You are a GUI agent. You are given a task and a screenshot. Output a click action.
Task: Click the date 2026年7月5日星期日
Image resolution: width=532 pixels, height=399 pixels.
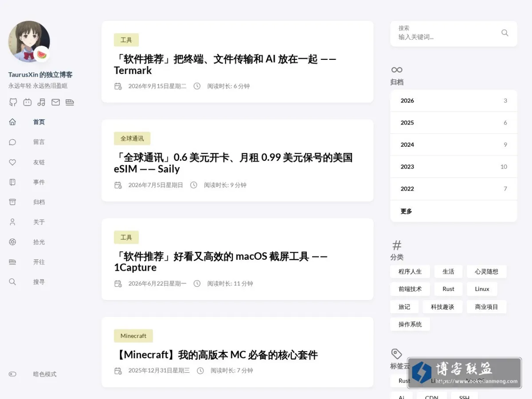point(156,185)
